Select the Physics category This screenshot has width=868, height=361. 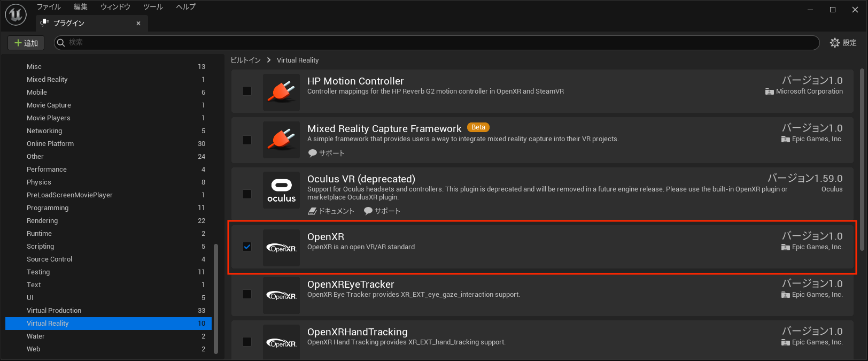tap(108, 182)
